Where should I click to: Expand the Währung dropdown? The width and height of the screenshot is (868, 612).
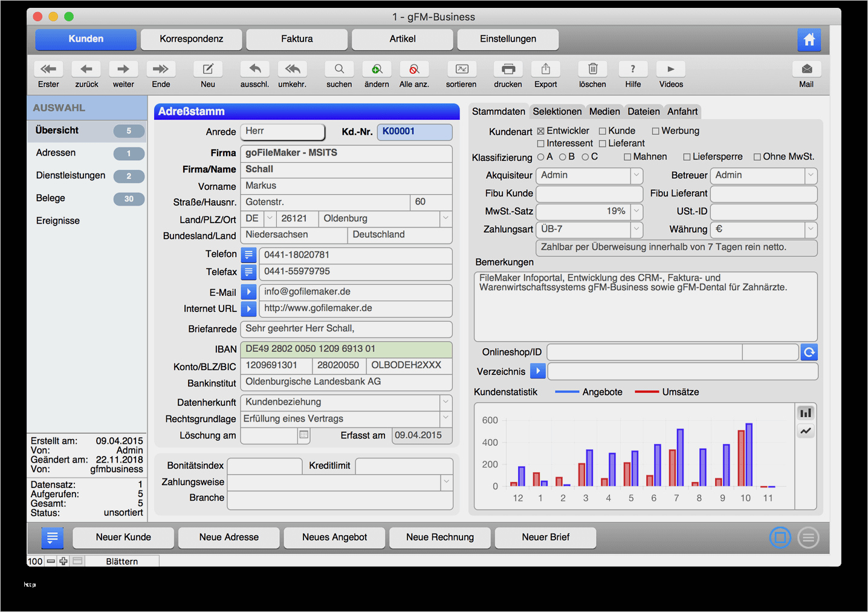pos(811,229)
